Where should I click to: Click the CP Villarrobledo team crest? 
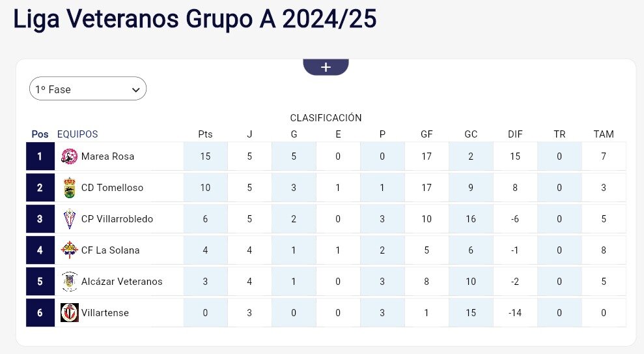[x=69, y=219]
